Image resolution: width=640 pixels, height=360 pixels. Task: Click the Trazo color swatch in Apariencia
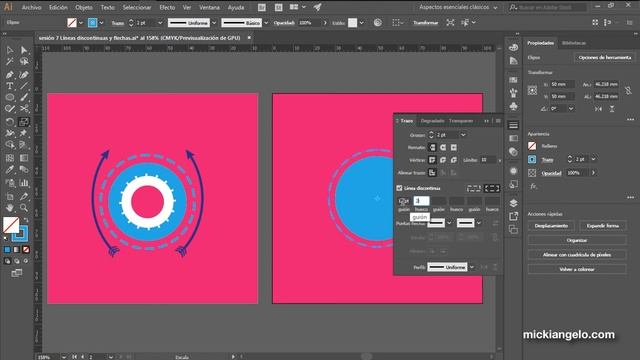click(x=532, y=160)
